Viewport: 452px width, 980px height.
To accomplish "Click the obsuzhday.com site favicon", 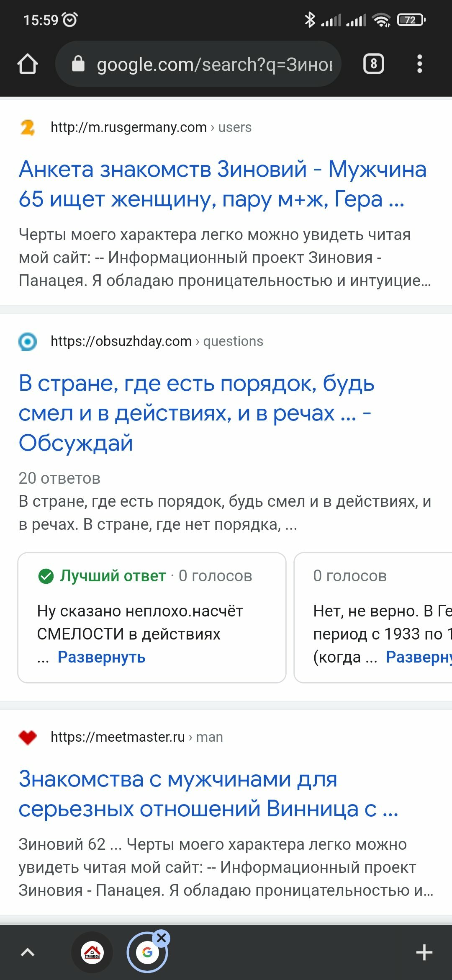I will tap(28, 342).
